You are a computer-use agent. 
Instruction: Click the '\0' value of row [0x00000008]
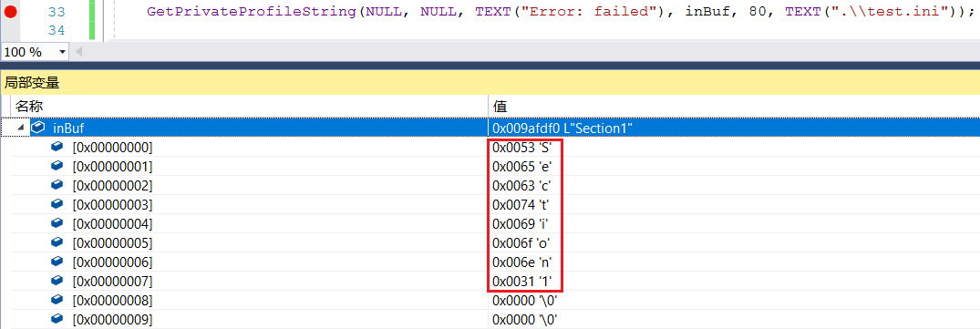coord(524,300)
